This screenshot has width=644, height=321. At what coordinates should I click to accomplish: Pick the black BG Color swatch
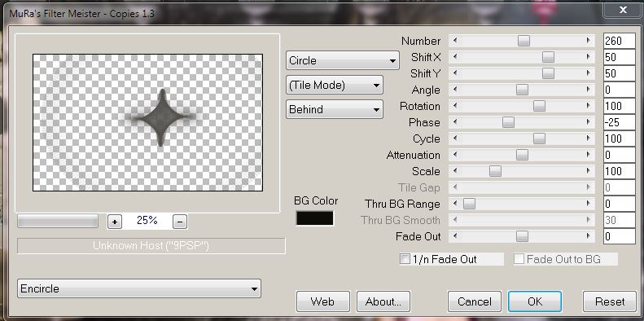tap(315, 218)
